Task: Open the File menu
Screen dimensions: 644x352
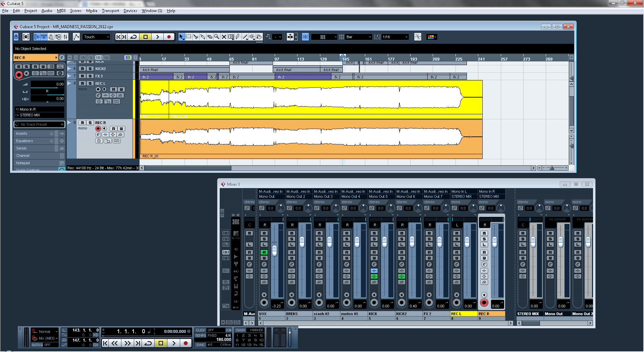Action: [5, 11]
